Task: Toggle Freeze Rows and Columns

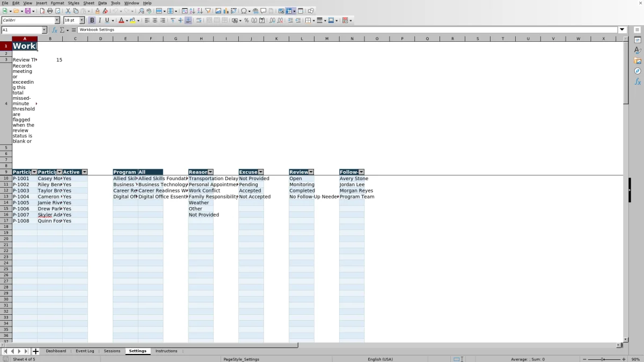Action: 289,11
